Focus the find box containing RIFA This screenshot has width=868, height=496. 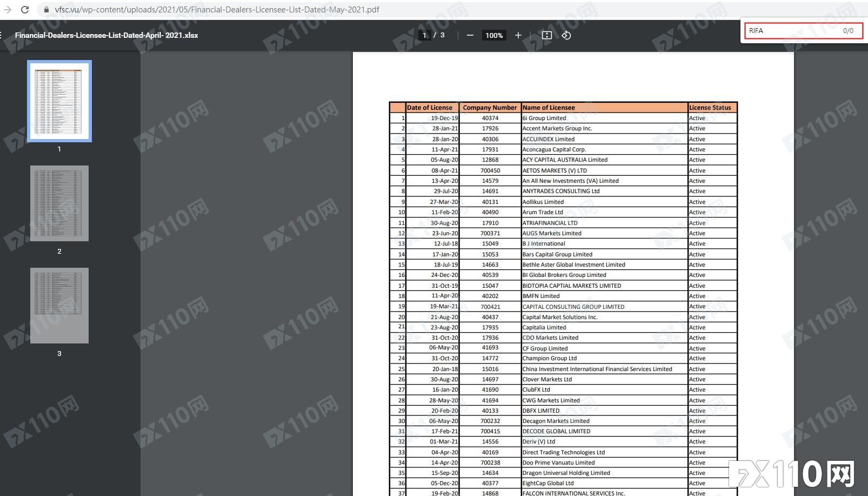792,31
